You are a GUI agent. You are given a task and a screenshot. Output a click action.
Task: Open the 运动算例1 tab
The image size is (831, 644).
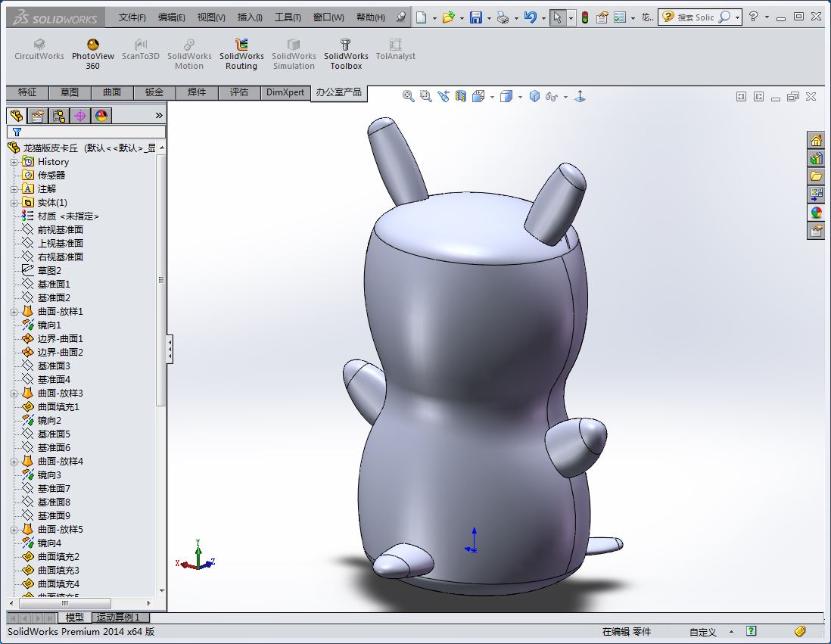coord(121,617)
